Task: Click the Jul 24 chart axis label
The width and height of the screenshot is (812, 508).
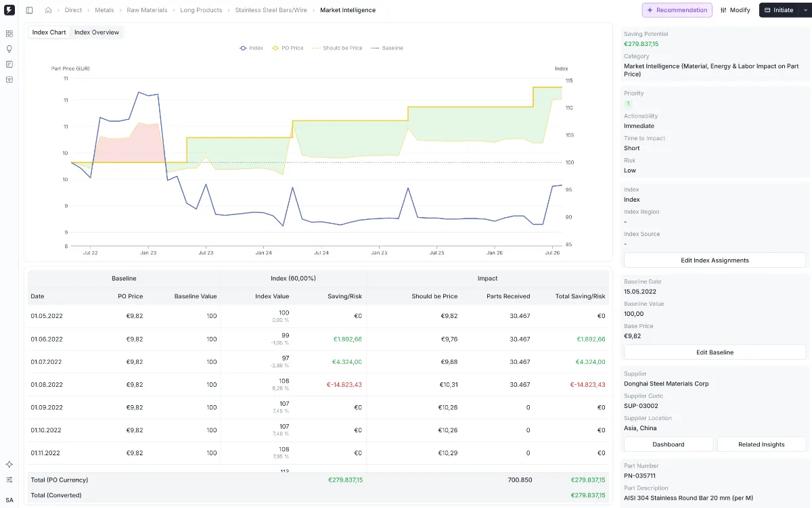Action: [x=321, y=252]
